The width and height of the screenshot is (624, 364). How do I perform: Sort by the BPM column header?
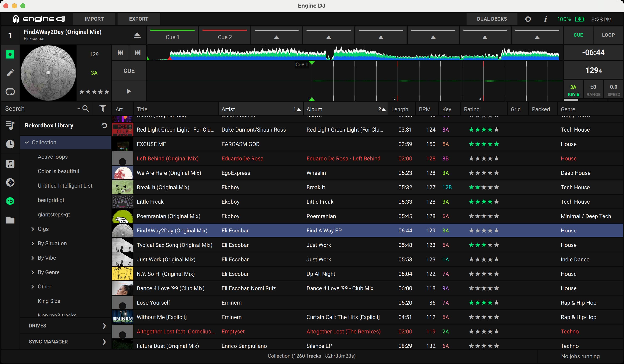coord(427,109)
